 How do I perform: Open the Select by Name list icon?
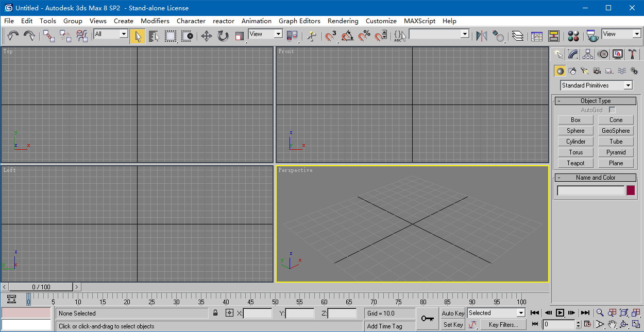click(154, 36)
